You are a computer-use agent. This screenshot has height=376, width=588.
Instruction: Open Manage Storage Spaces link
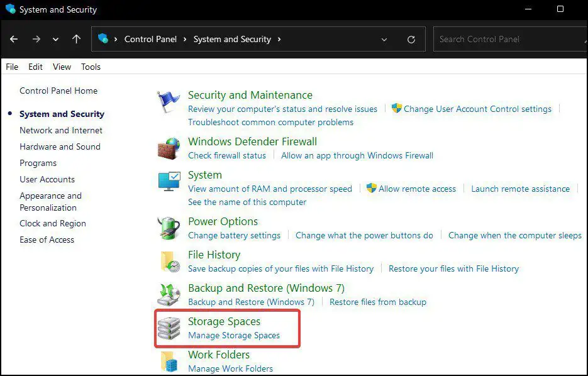234,335
